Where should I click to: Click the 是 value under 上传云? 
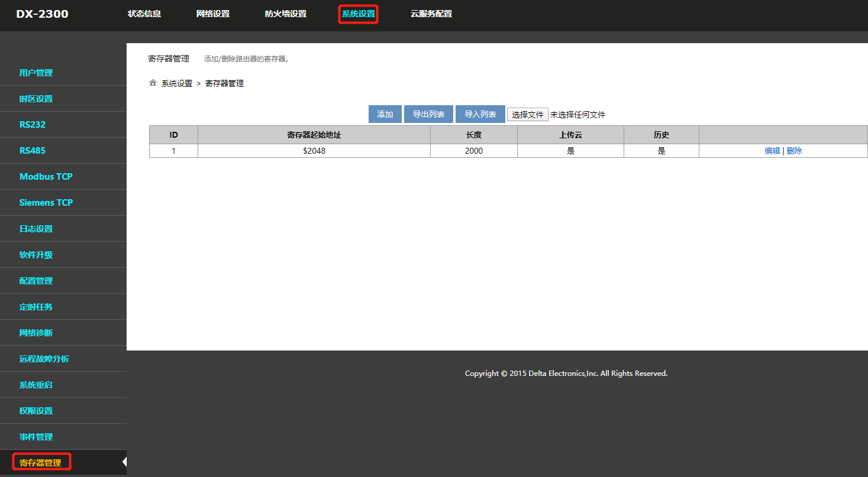[x=570, y=151]
